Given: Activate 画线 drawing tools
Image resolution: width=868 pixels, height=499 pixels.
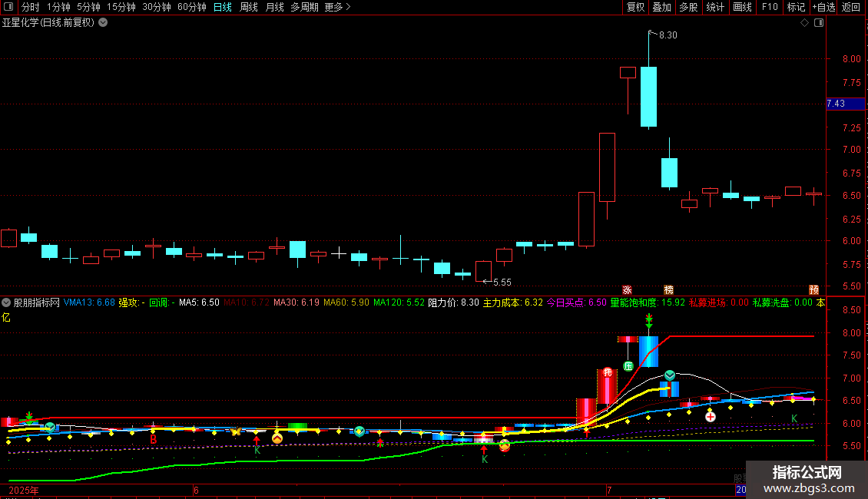Looking at the screenshot, I should pos(742,7).
